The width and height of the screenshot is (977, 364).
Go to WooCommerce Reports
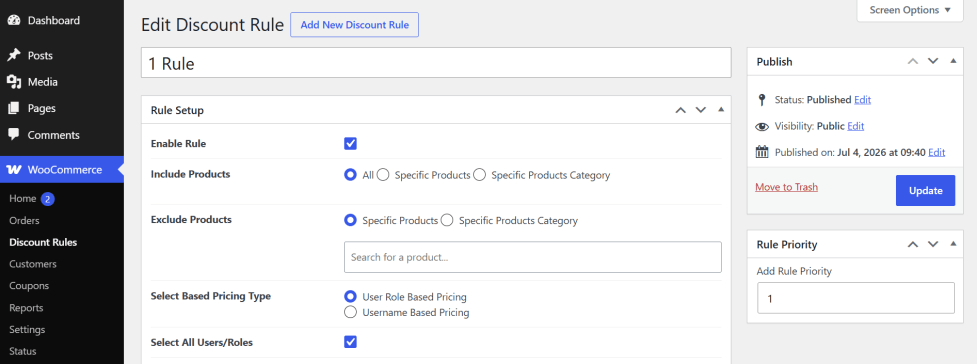(x=26, y=308)
